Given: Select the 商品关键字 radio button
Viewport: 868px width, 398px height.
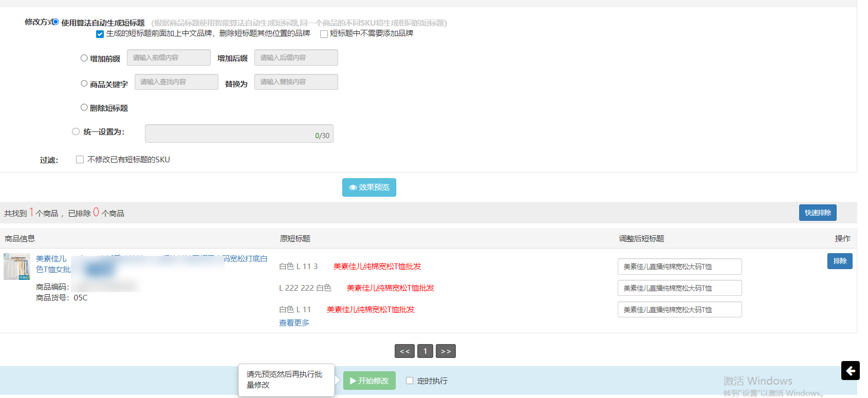Looking at the screenshot, I should (x=84, y=83).
